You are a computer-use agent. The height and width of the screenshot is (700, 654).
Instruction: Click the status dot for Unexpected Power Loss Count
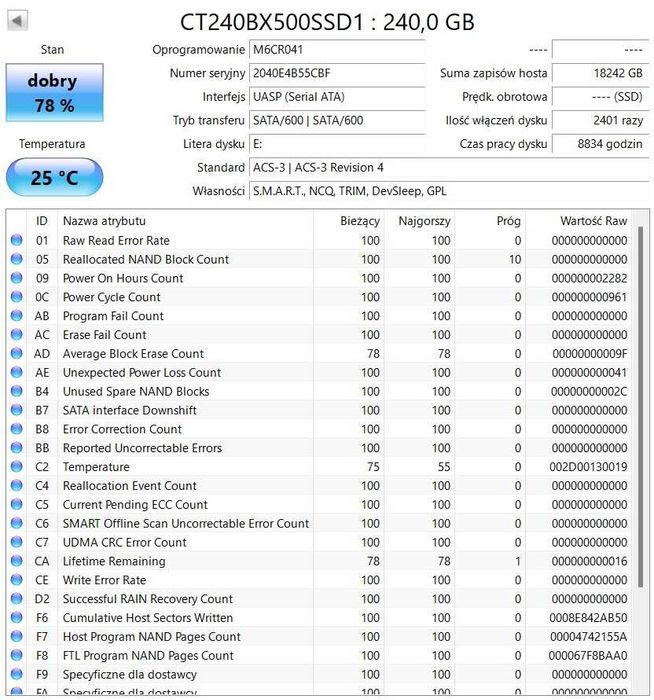coord(17,372)
